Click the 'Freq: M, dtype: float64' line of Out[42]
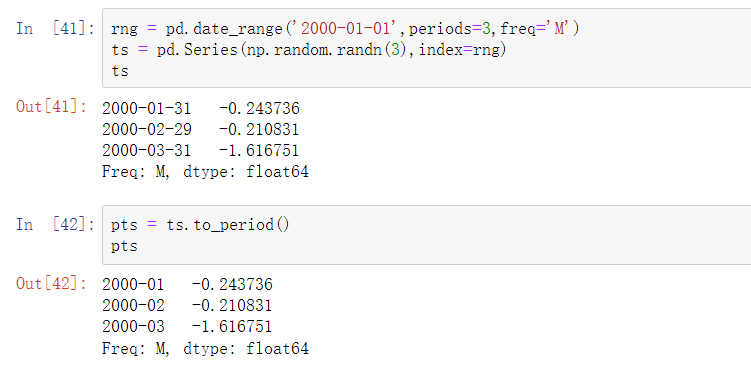 (x=205, y=348)
